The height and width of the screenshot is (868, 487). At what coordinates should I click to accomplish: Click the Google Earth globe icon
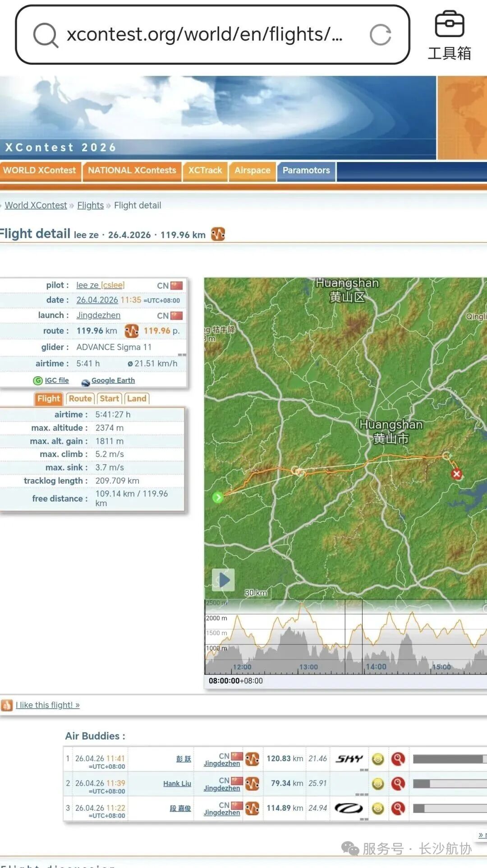[x=86, y=383]
